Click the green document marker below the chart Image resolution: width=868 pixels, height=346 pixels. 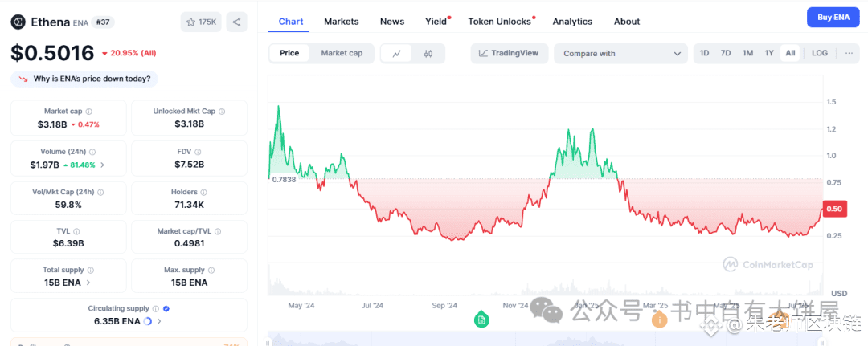[481, 319]
